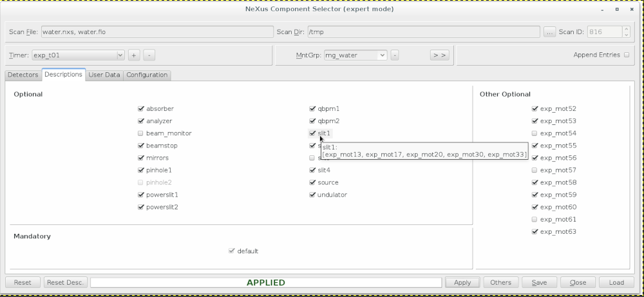Image resolution: width=644 pixels, height=297 pixels.
Task: Switch to the Detectors tab
Action: [x=23, y=75]
